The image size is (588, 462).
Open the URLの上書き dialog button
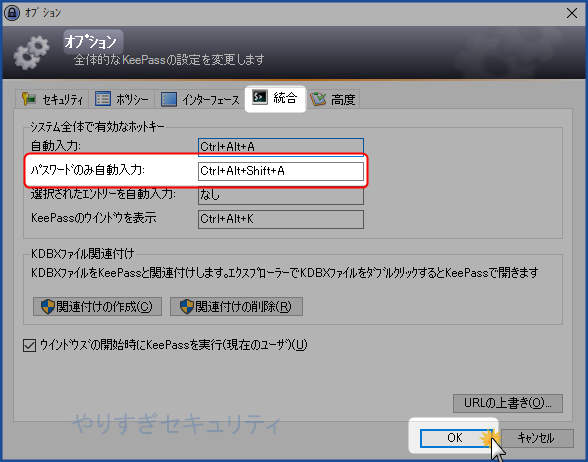click(x=508, y=403)
